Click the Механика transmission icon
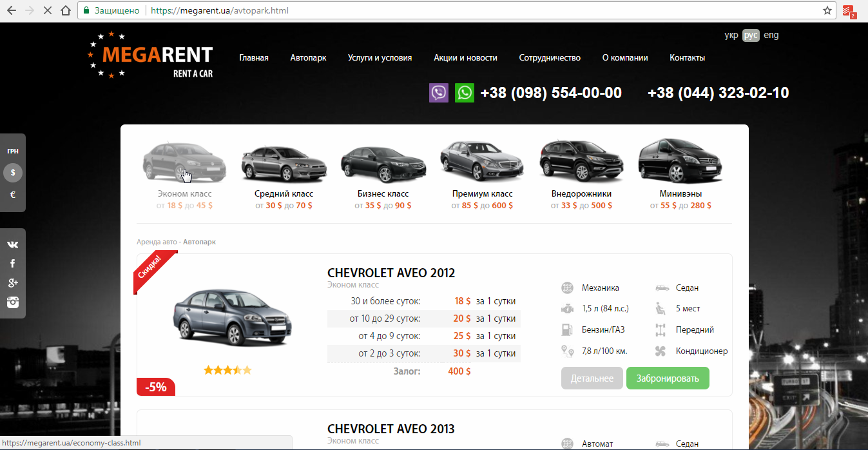 (x=567, y=288)
